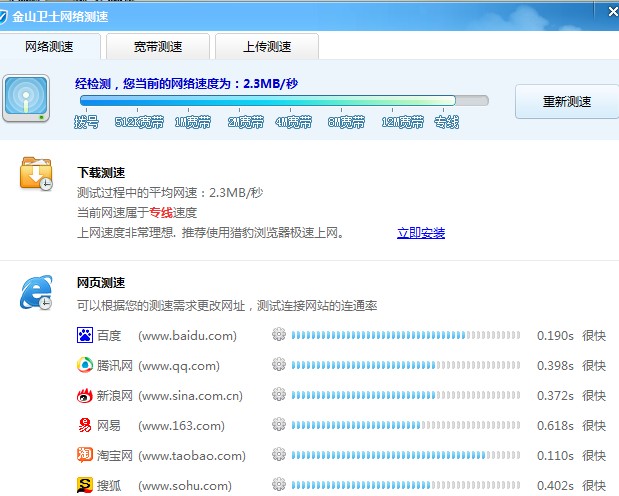Open gear settings for the Baidu row
The width and height of the screenshot is (619, 496).
279,334
